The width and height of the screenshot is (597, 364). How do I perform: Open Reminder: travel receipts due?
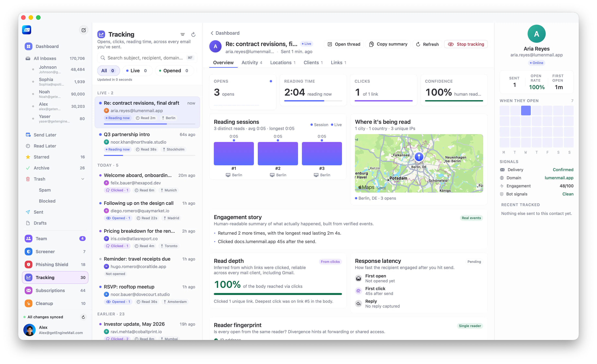147,266
